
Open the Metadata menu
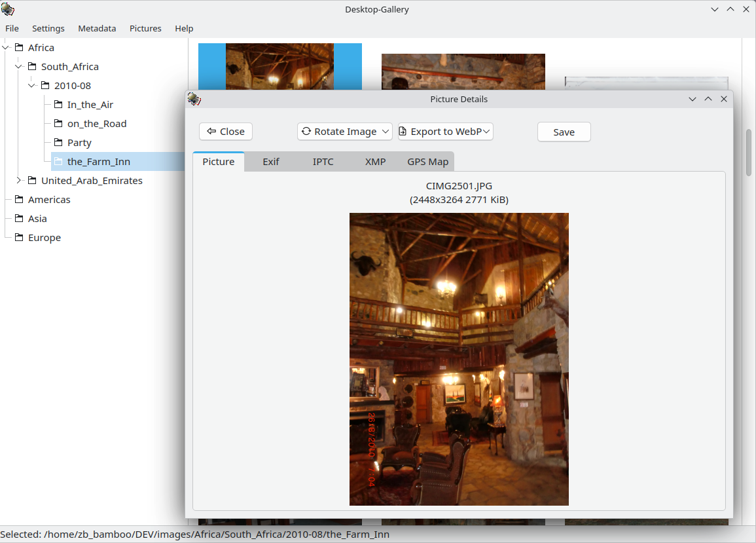pos(97,28)
